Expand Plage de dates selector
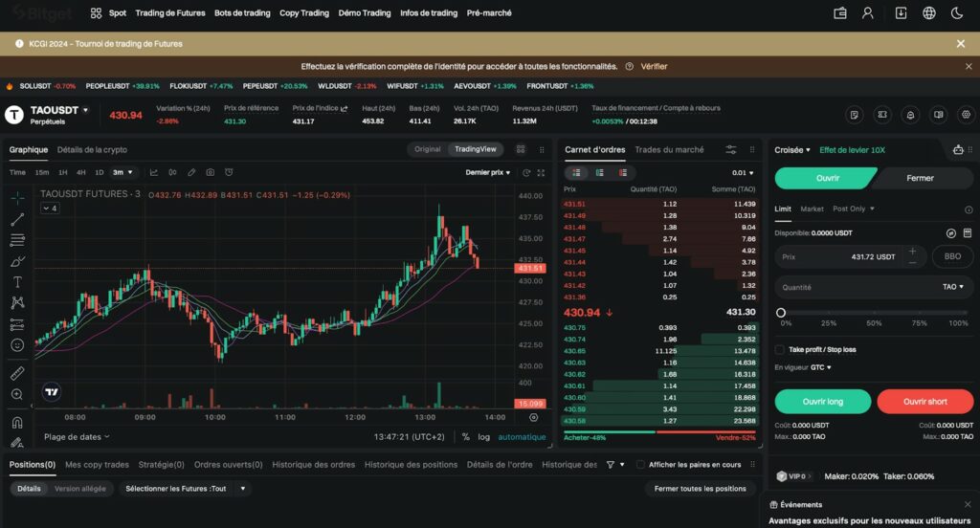The width and height of the screenshot is (980, 528). [x=77, y=437]
